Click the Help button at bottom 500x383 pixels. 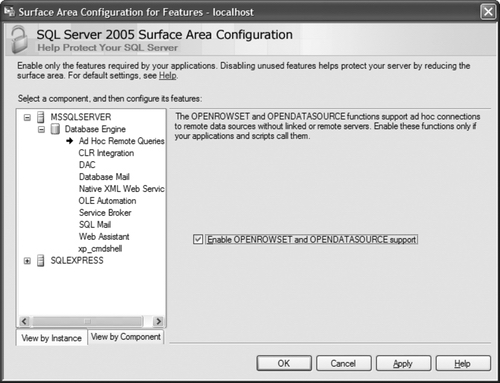[x=463, y=363]
